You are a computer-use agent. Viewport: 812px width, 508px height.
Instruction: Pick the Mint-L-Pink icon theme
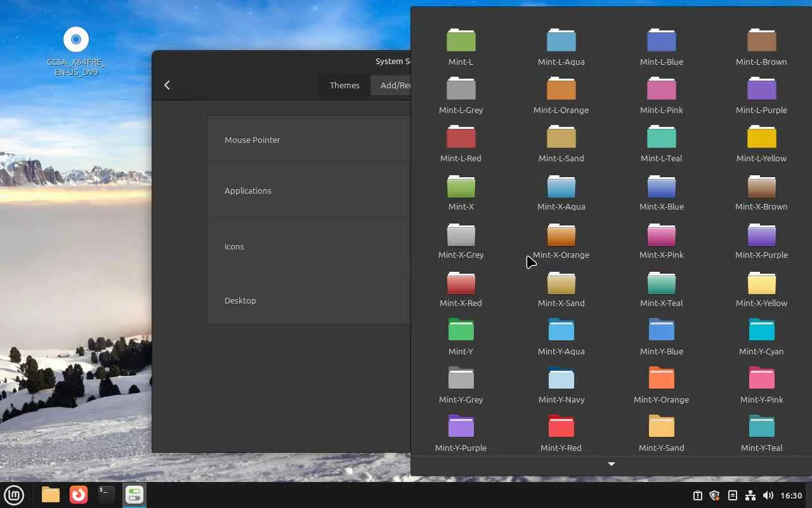coord(661,95)
